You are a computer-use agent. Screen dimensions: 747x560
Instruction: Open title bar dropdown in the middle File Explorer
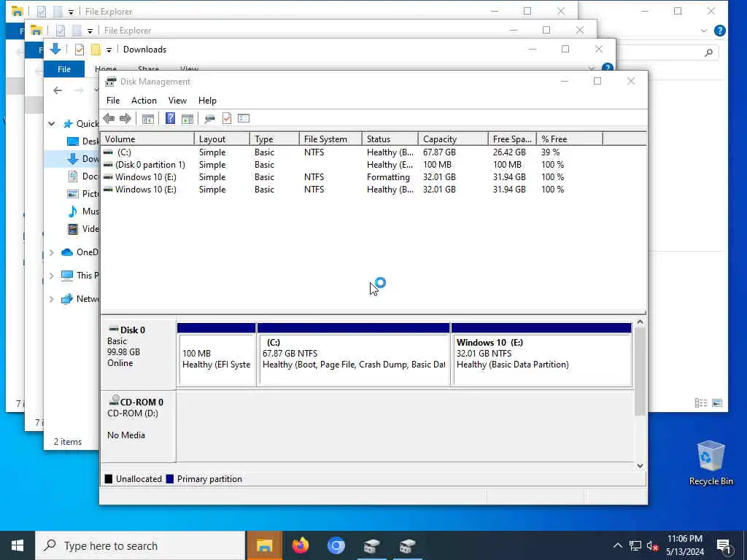(x=90, y=31)
